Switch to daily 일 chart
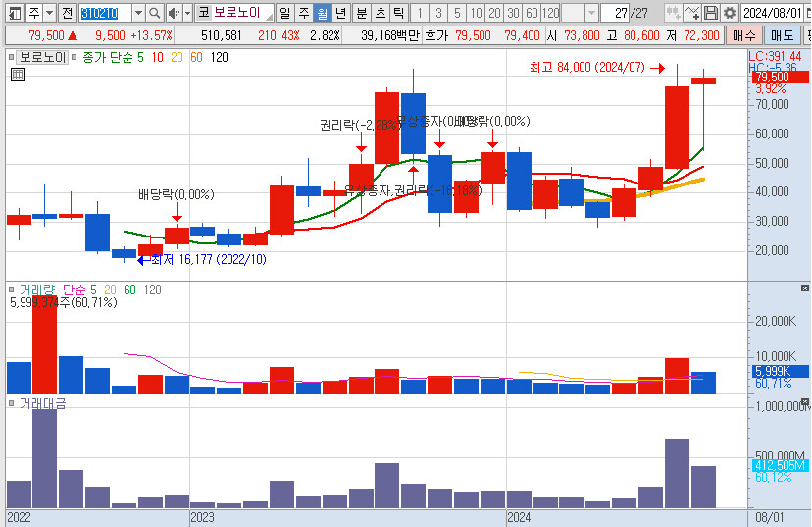Viewport: 812px width, 527px height. (x=284, y=13)
